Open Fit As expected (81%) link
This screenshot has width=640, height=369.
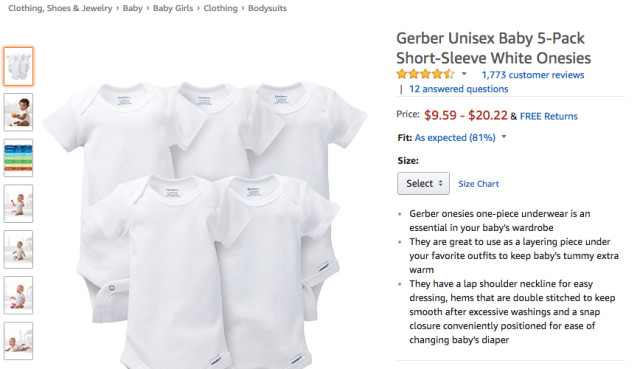click(455, 138)
